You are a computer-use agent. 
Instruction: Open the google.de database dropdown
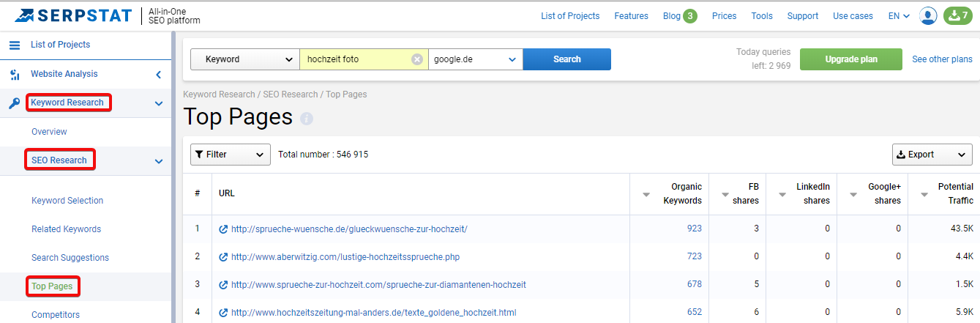point(476,59)
